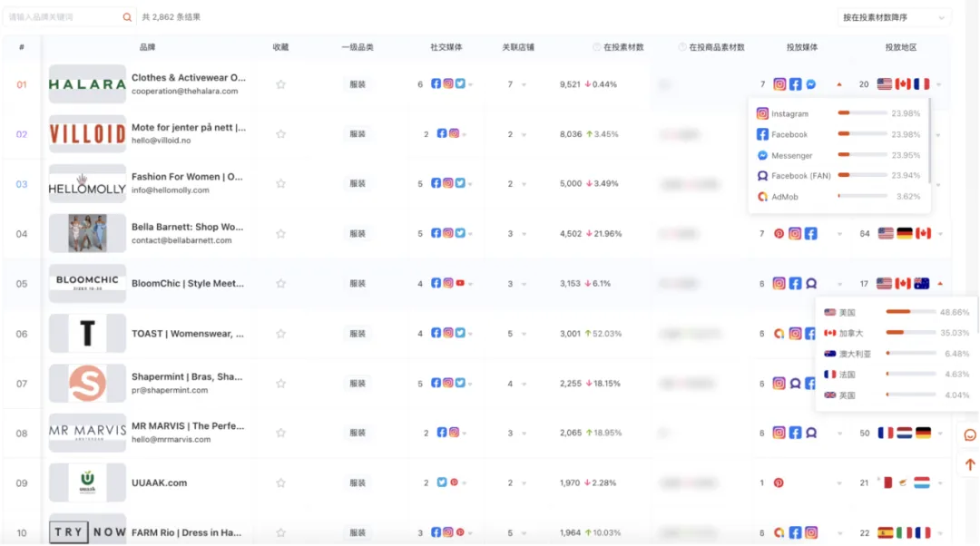Image resolution: width=980 pixels, height=546 pixels.
Task: Click Spain flag in FARM Rio regions
Action: (886, 533)
